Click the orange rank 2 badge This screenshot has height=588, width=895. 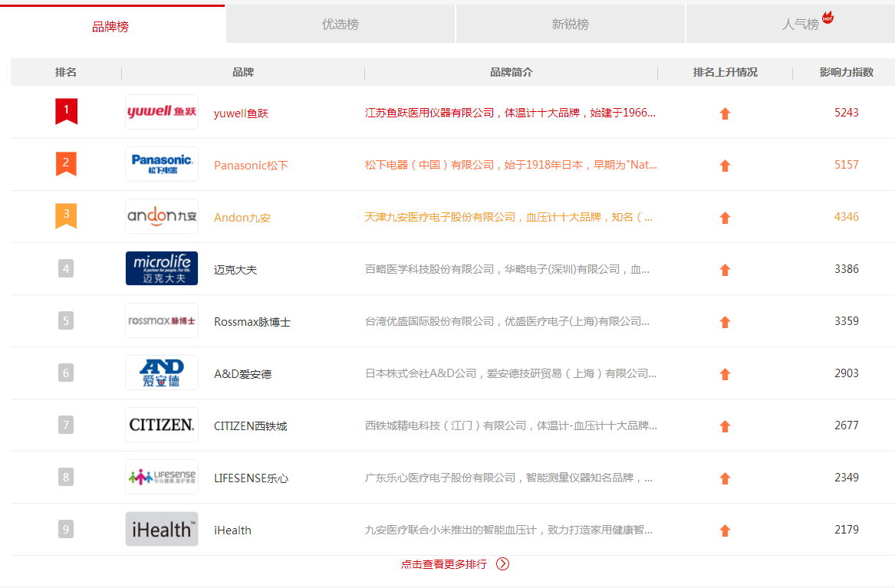point(66,164)
